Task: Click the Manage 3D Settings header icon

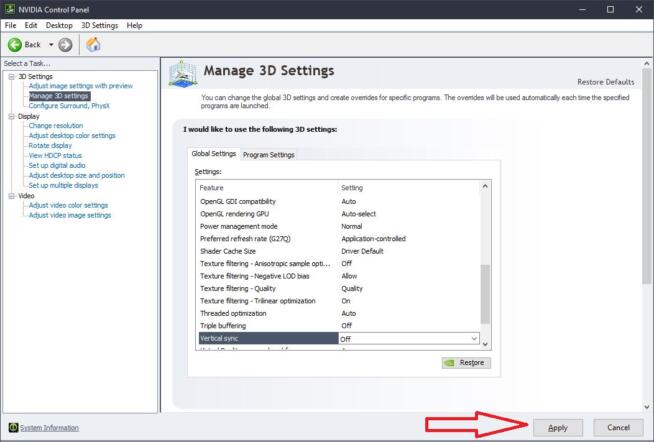Action: tap(183, 74)
